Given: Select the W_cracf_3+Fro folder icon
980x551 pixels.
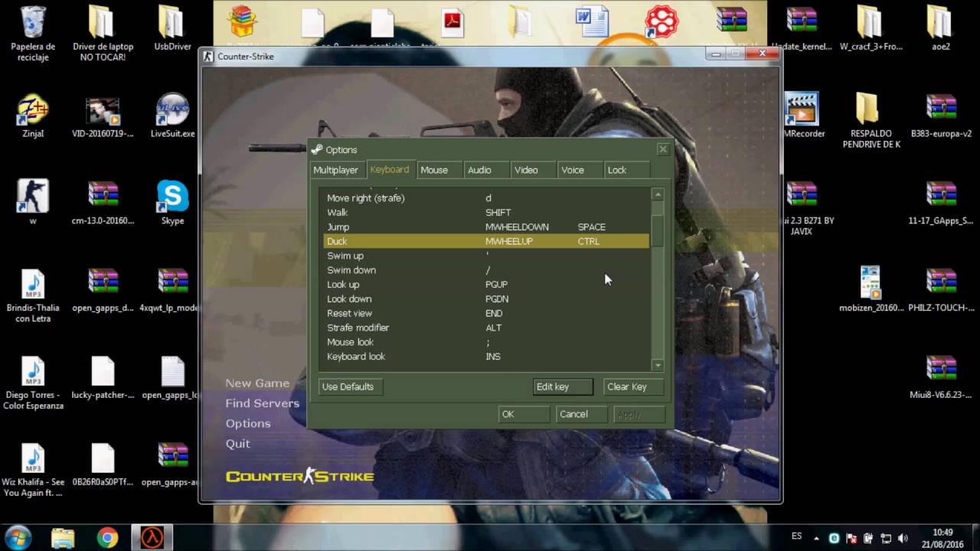Looking at the screenshot, I should (871, 23).
